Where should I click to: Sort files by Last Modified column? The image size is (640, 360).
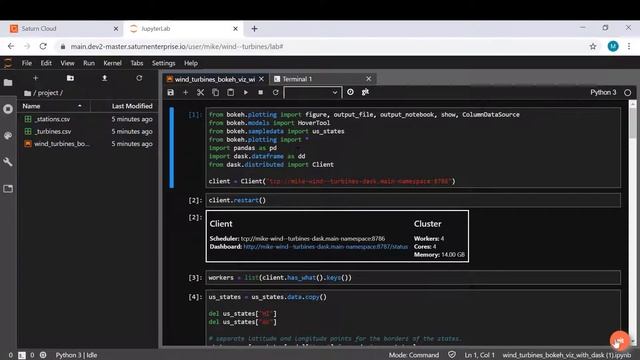click(123, 106)
